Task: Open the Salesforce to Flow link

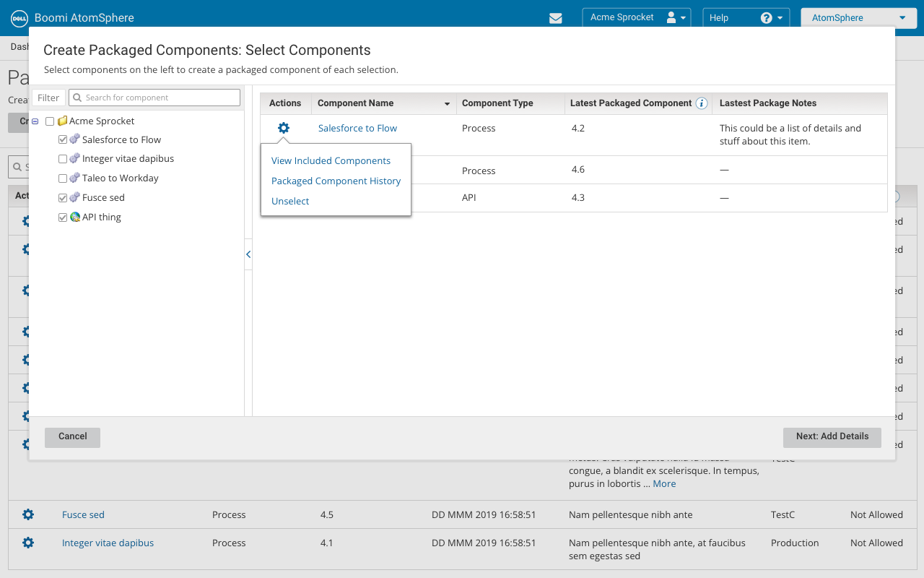Action: [x=357, y=128]
